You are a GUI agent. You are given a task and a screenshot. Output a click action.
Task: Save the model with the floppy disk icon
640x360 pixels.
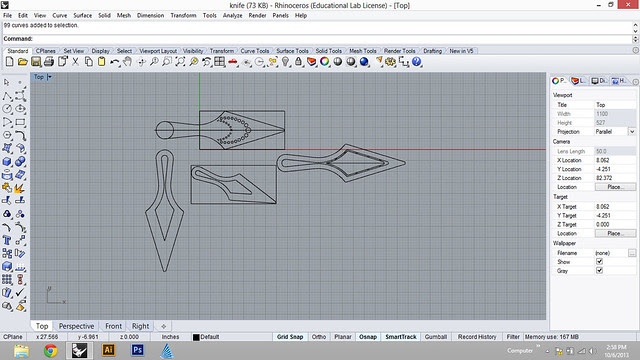click(36, 62)
